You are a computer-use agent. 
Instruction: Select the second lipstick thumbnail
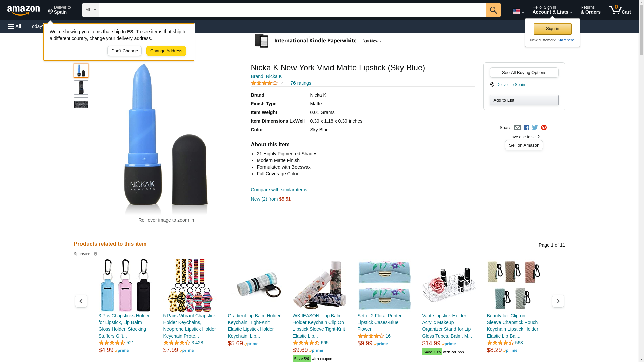[81, 87]
